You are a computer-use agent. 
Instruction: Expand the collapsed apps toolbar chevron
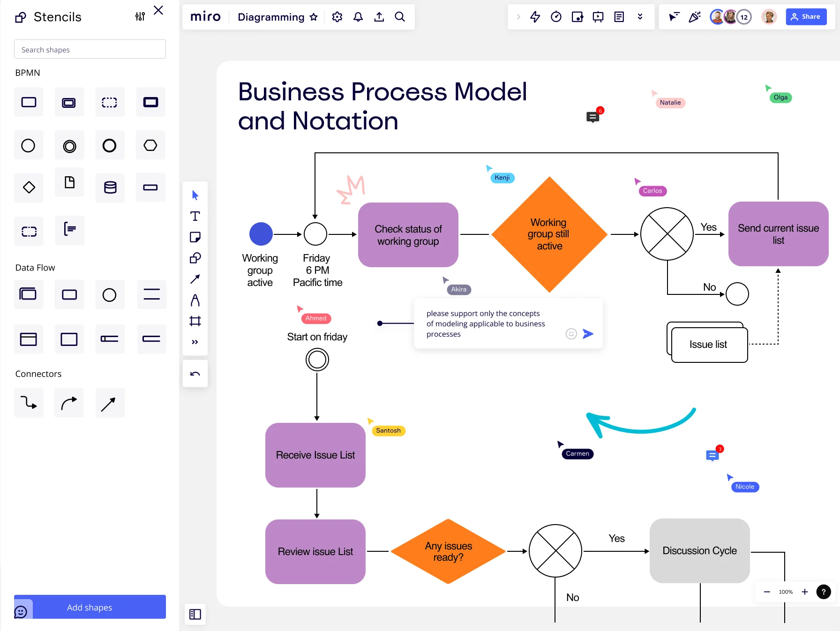(x=518, y=17)
